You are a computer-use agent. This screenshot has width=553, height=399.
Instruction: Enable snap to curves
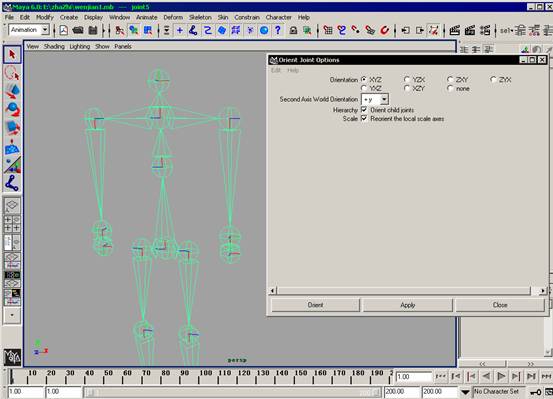coord(342,30)
